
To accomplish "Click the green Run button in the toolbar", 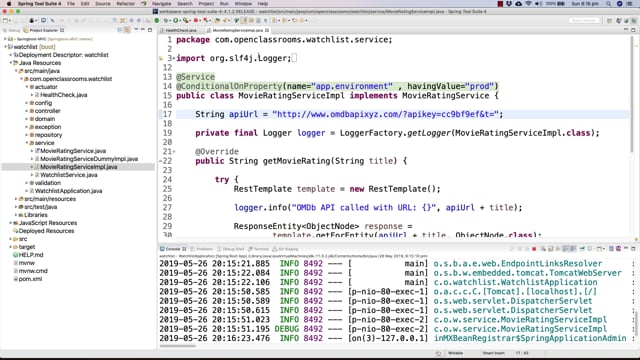I will point(176,20).
